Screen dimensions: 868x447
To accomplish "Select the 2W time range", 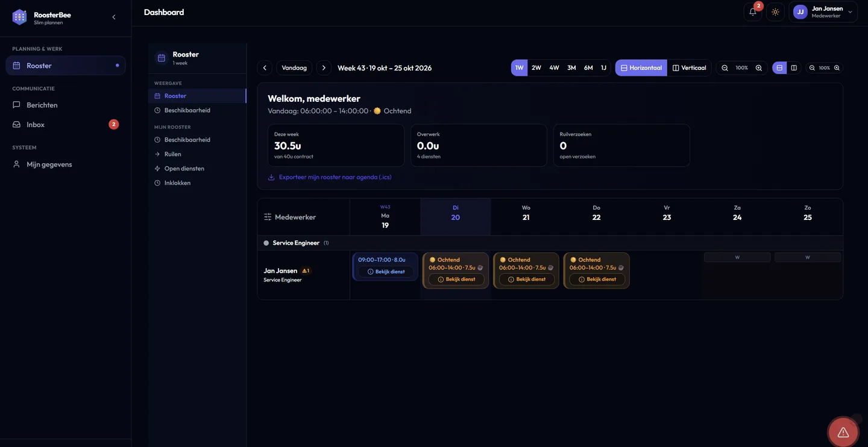I will click(x=536, y=68).
